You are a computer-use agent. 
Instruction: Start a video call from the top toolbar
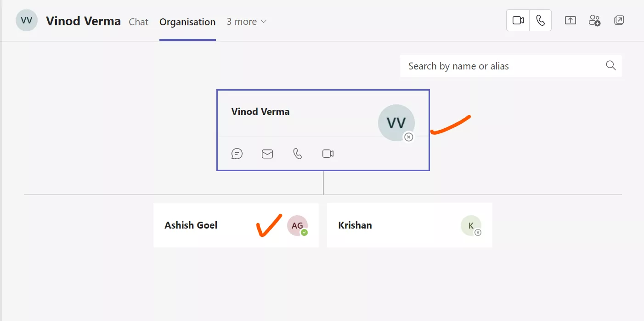coord(518,20)
